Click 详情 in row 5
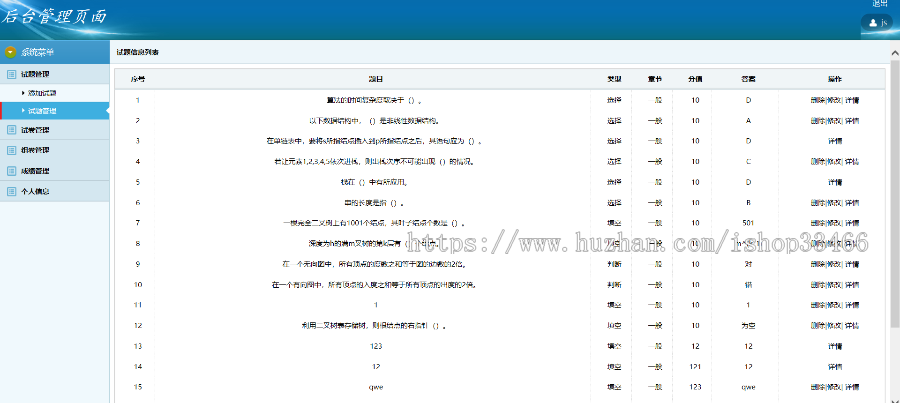This screenshot has width=900, height=403. 835,183
